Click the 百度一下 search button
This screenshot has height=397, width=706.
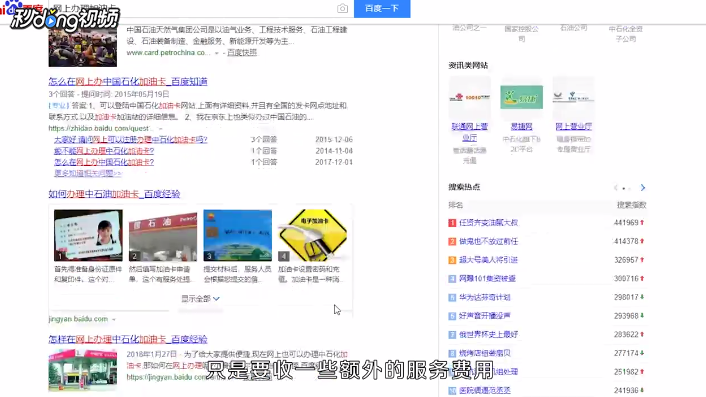382,9
